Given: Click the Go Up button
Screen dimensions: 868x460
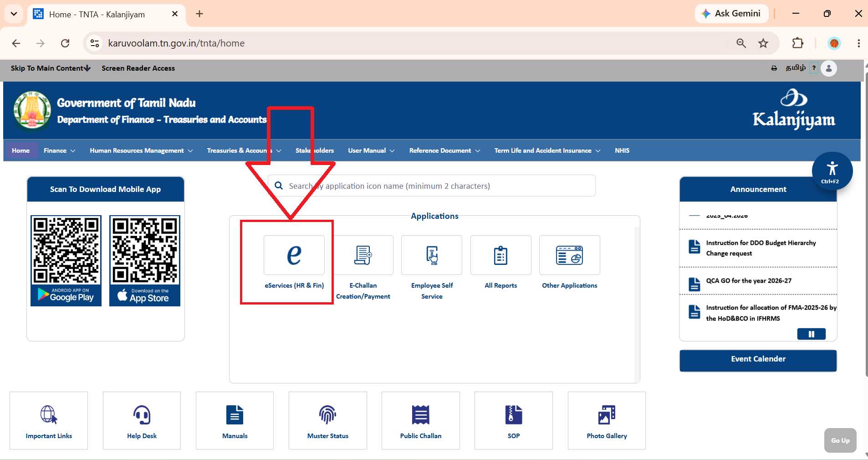Looking at the screenshot, I should click(x=840, y=440).
